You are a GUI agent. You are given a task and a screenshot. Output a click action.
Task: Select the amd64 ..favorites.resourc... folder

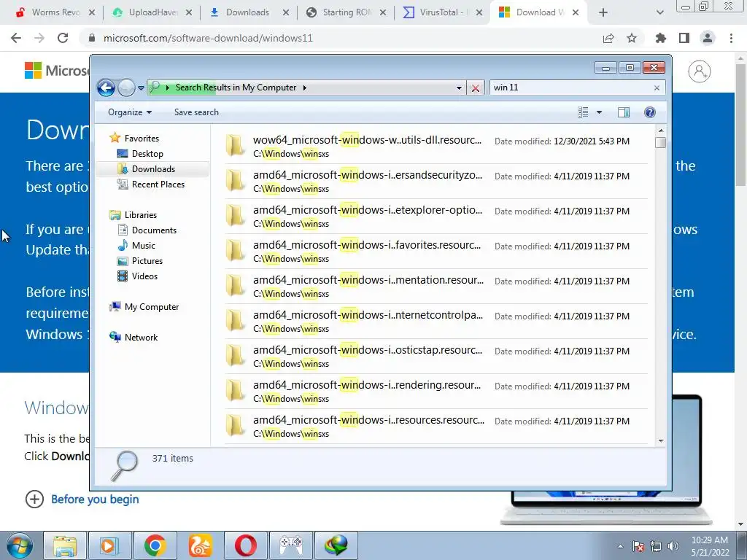click(x=436, y=252)
